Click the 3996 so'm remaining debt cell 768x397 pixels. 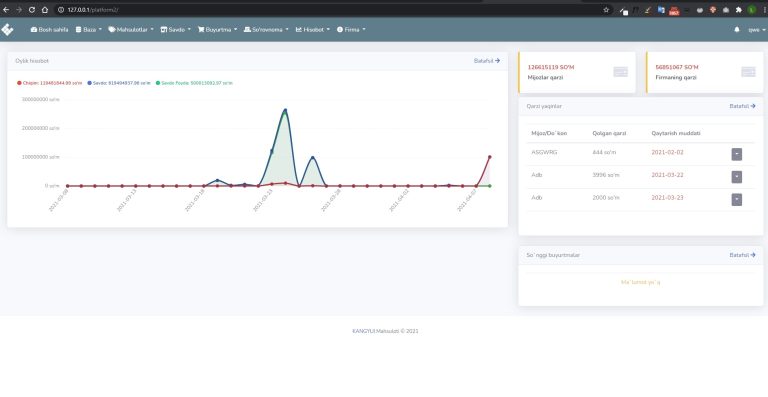pos(605,175)
